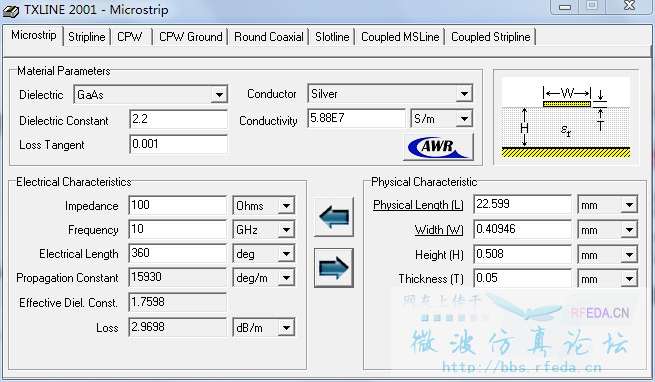Click the Physical Length (L) label
This screenshot has width=655, height=382.
418,205
